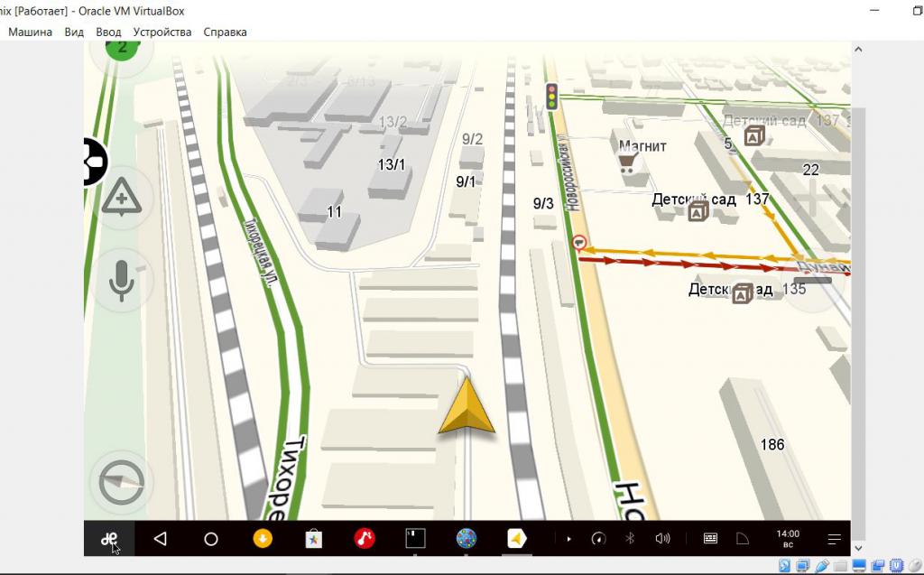Open the Устройства menu
The height and width of the screenshot is (575, 924).
pyautogui.click(x=162, y=32)
